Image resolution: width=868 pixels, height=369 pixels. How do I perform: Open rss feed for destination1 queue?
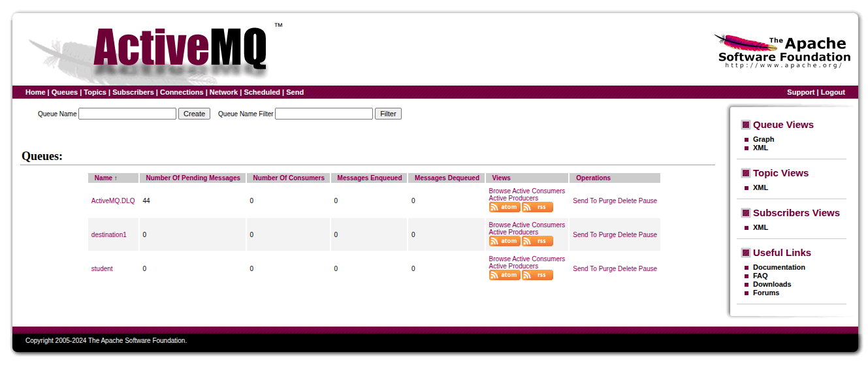tap(538, 241)
